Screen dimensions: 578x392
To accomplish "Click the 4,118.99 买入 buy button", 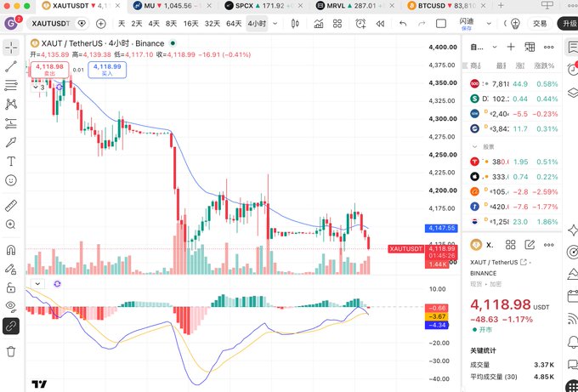I will [x=107, y=70].
